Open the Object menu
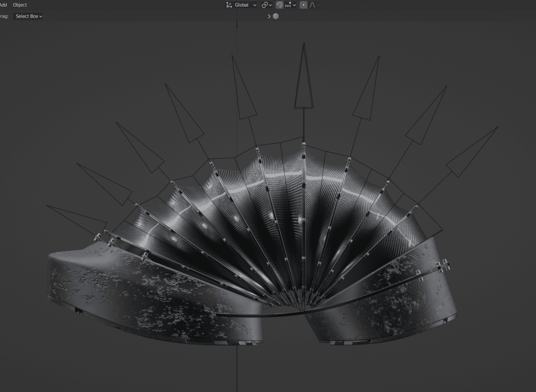536x392 pixels. pos(20,5)
